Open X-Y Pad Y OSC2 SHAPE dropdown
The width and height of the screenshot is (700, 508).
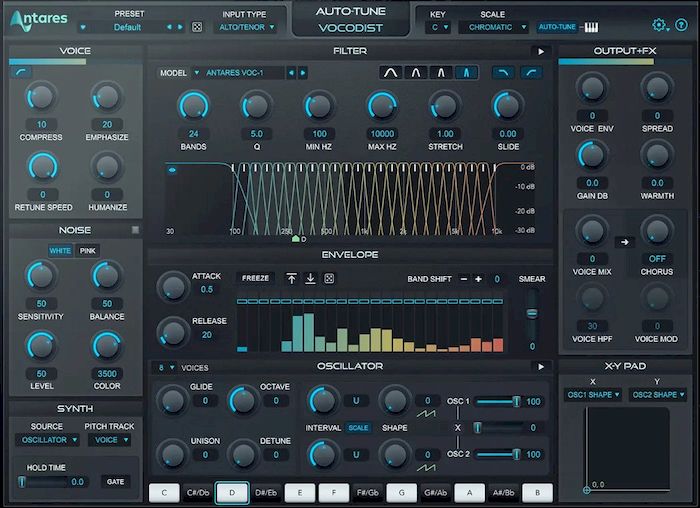click(658, 395)
